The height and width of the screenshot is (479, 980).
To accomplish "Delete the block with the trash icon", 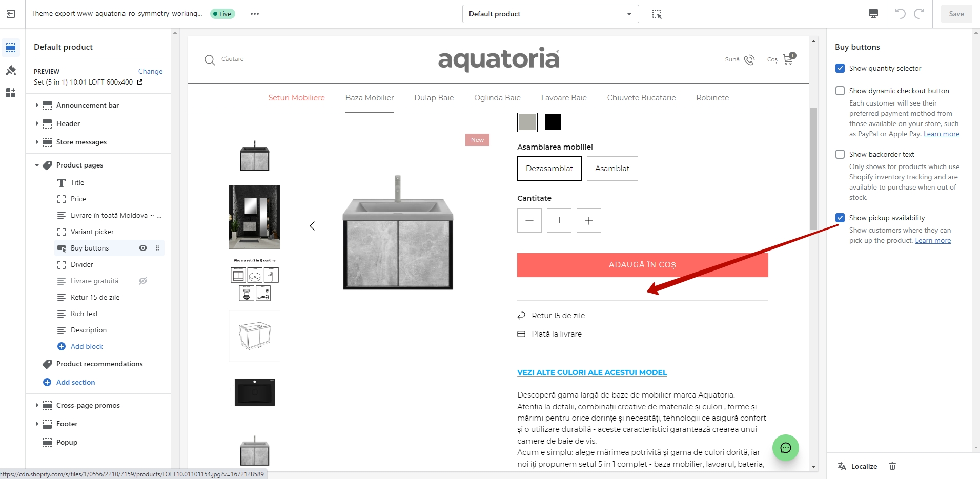I will 892,466.
